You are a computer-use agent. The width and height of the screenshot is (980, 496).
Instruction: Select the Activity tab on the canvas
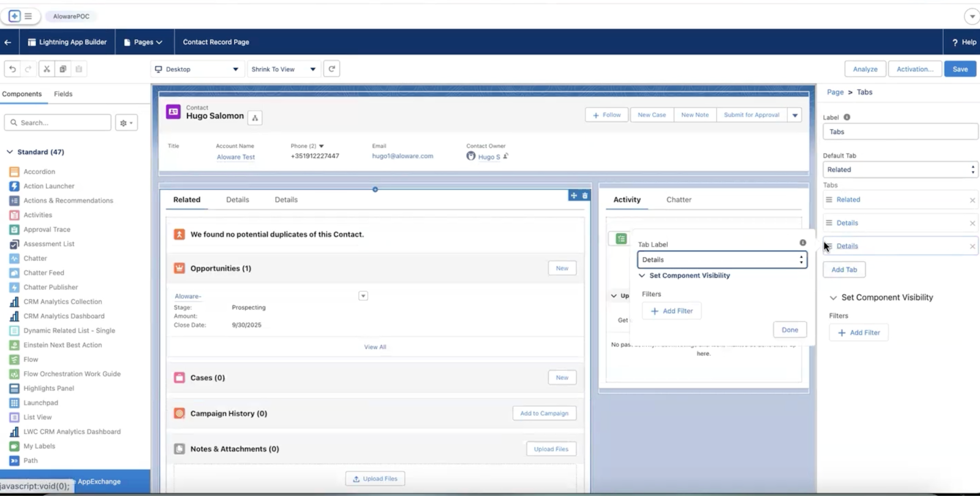(x=627, y=200)
